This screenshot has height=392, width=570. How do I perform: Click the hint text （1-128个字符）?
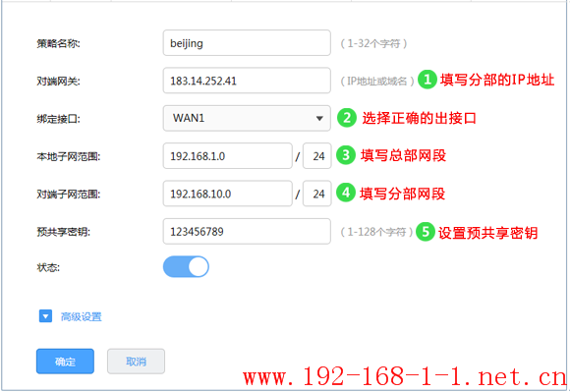click(376, 232)
